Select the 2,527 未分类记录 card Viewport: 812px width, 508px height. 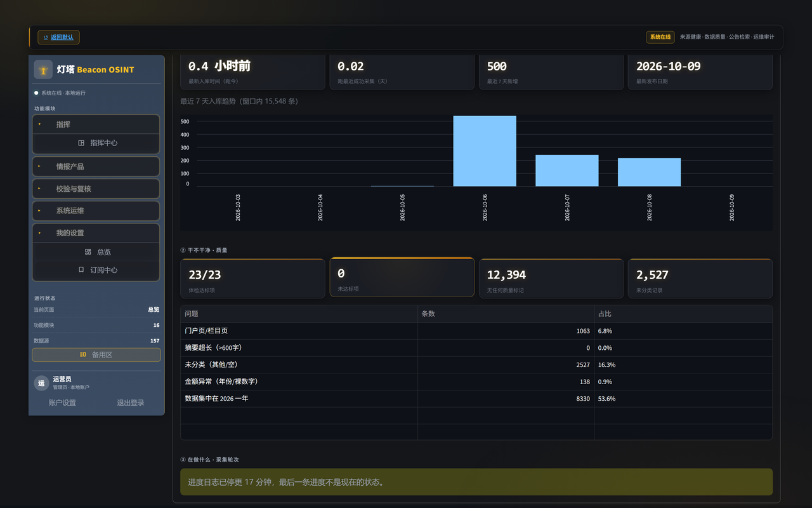(700, 278)
